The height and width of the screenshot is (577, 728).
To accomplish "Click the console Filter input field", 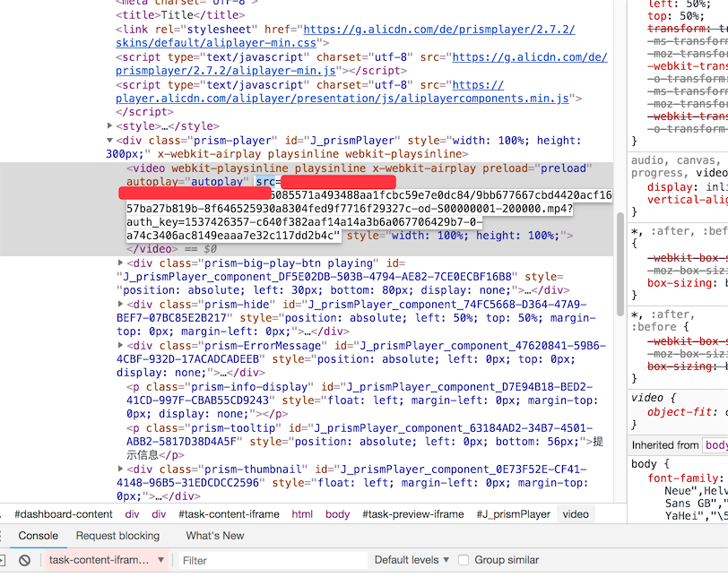I will pos(273,560).
